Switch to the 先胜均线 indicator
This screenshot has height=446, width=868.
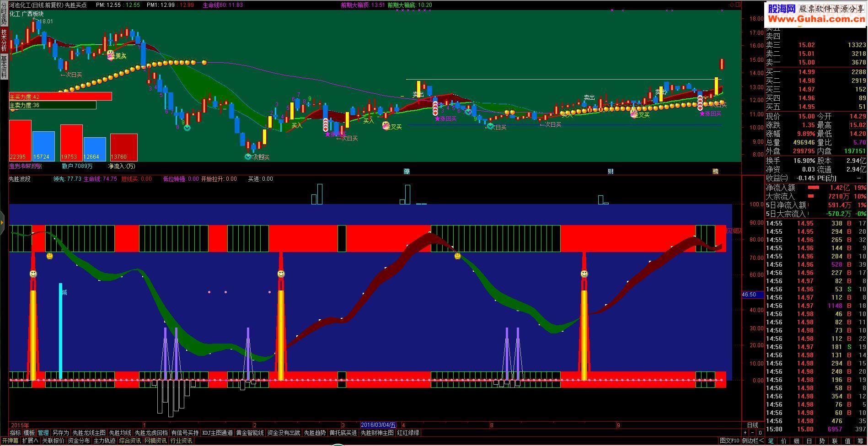point(120,433)
